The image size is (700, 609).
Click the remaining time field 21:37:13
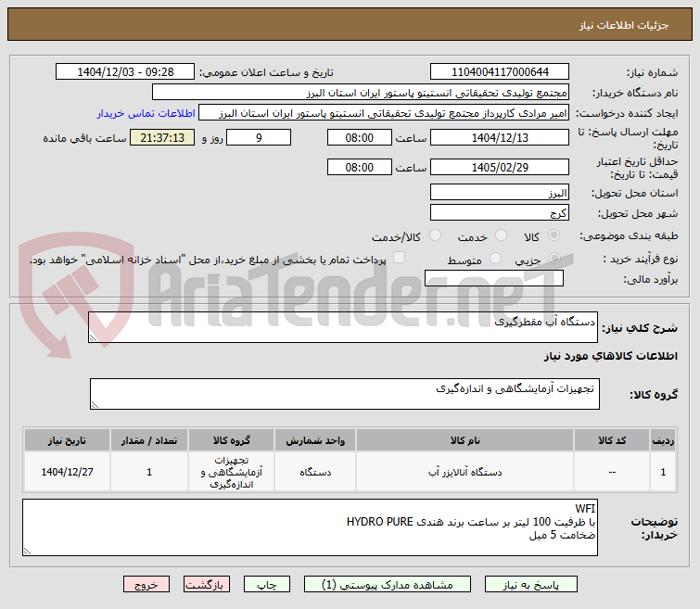click(162, 137)
